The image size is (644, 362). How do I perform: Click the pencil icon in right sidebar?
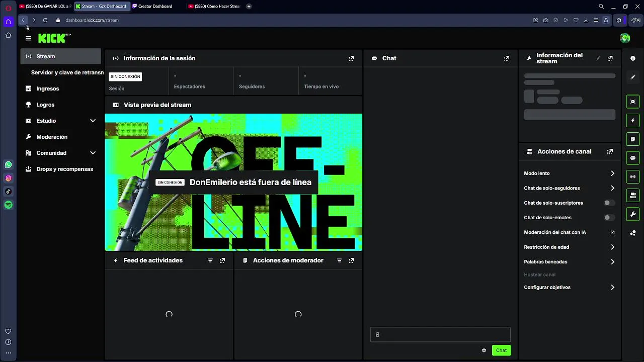pyautogui.click(x=633, y=77)
